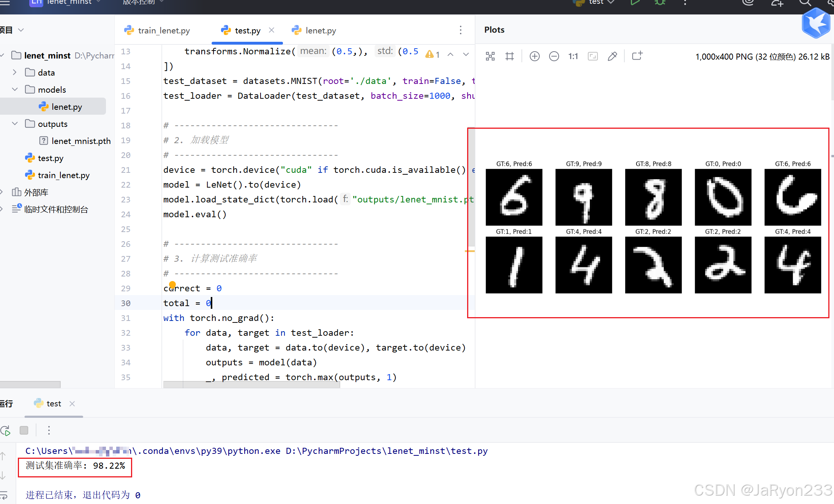The image size is (834, 504).
Task: Collapse the models folder
Action: tap(15, 89)
